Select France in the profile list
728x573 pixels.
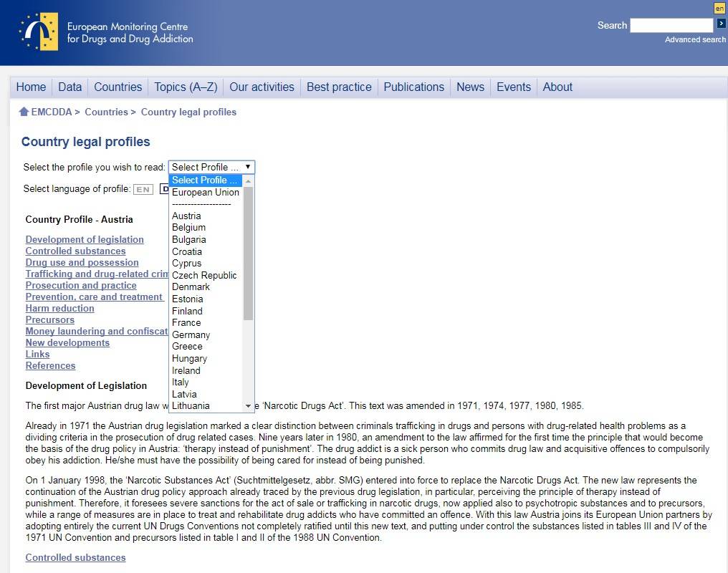206,322
